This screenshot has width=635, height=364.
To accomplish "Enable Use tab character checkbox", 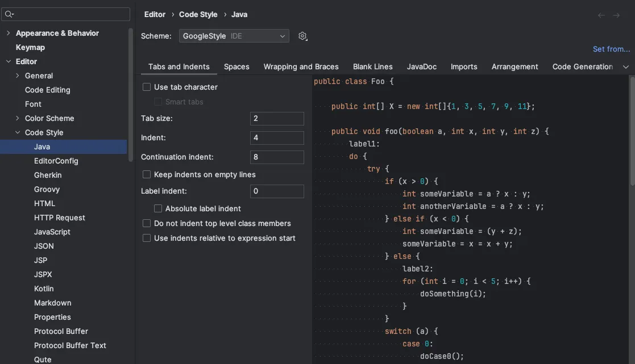I will (147, 87).
